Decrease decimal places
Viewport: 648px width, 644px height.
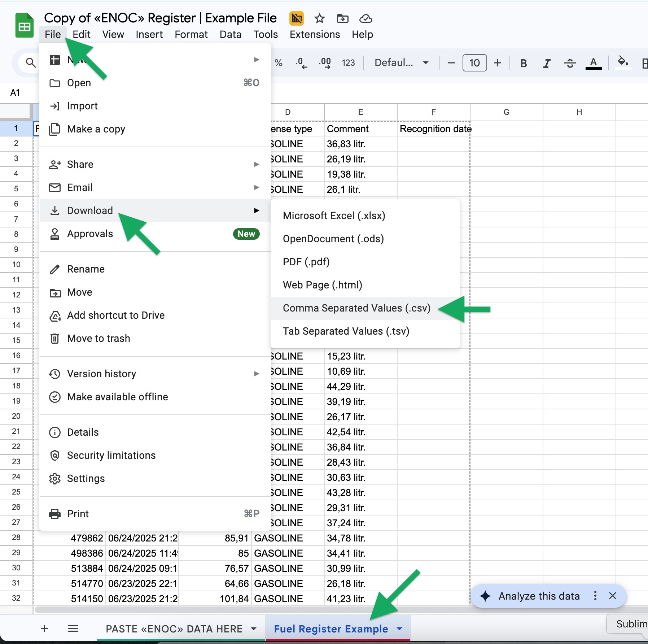(x=301, y=63)
